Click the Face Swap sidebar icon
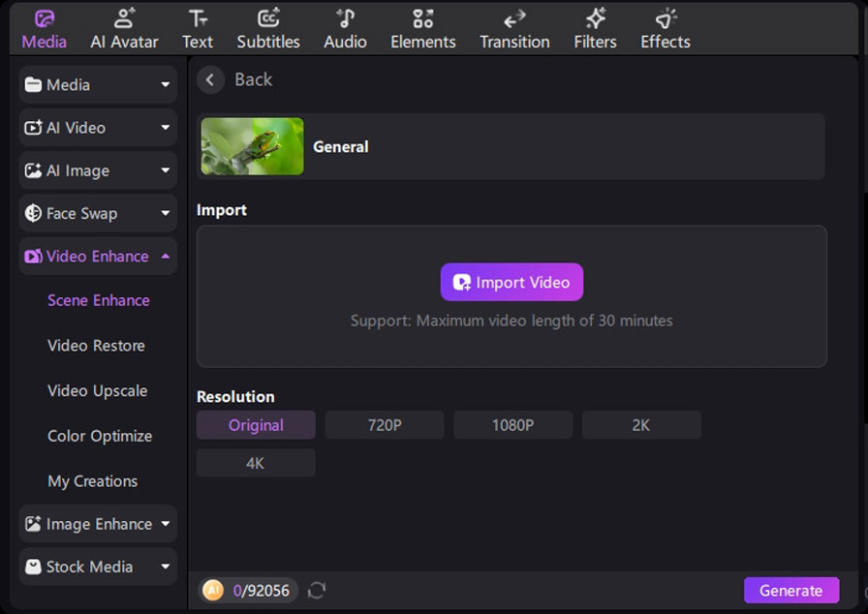The image size is (868, 614). point(33,213)
